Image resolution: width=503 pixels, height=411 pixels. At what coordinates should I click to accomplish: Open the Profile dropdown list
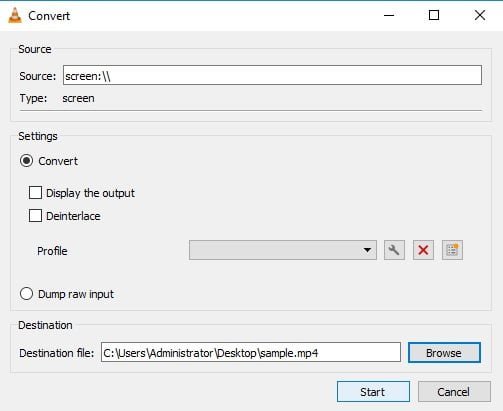pos(283,250)
